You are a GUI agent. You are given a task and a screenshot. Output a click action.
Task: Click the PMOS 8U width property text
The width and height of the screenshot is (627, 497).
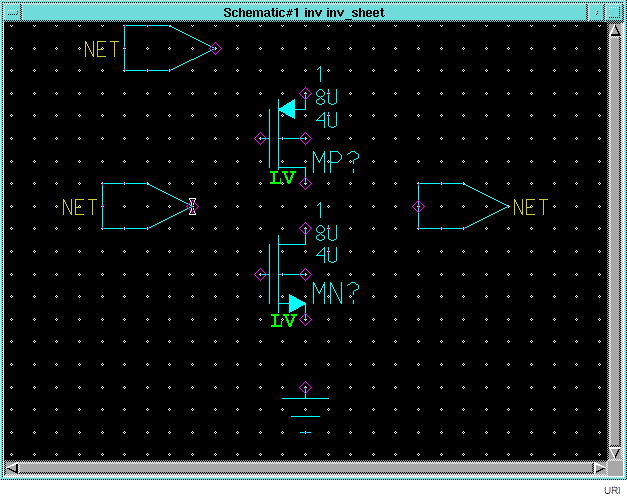coord(327,98)
